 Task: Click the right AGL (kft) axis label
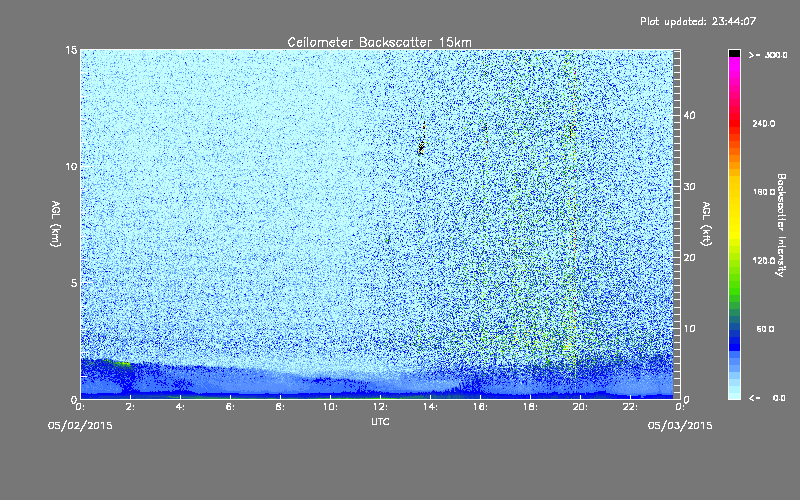[x=707, y=223]
